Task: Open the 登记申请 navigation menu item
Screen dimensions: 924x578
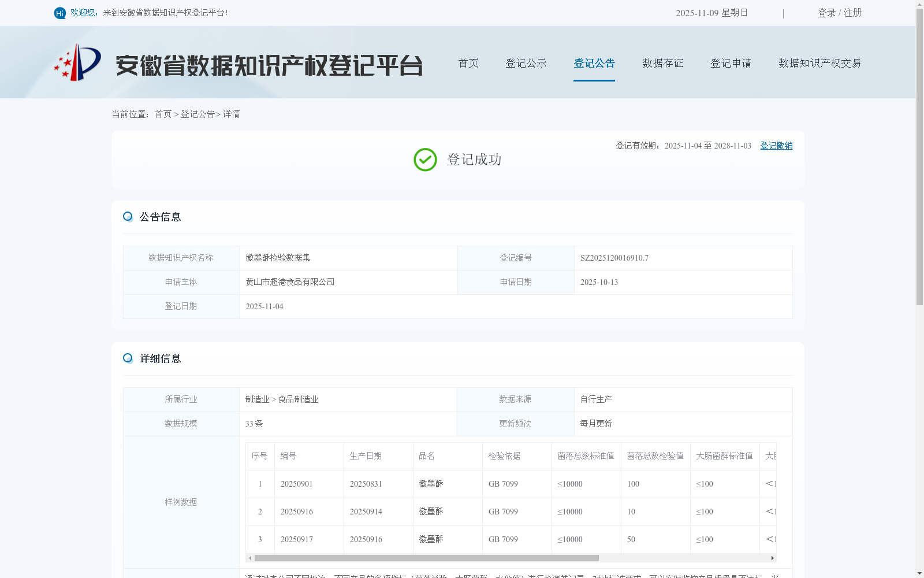Action: pos(731,63)
